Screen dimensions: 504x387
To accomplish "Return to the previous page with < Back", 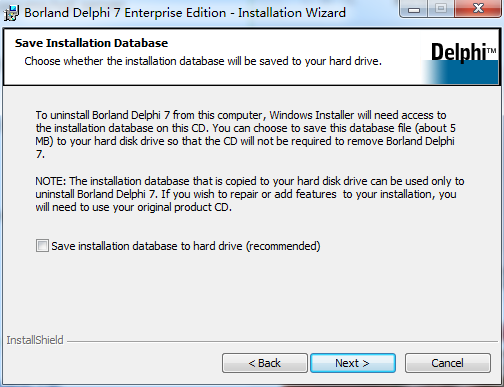I will 265,363.
